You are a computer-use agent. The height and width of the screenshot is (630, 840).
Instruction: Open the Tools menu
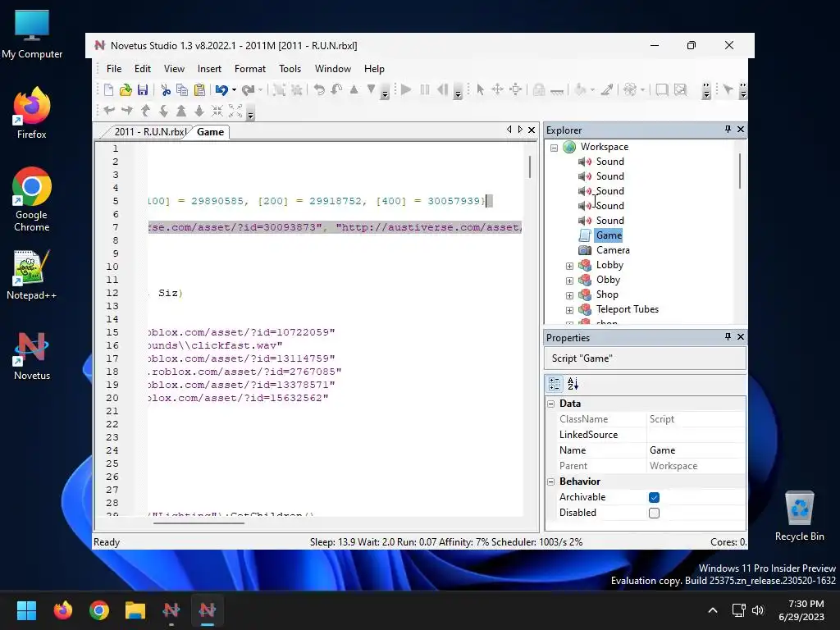point(290,69)
